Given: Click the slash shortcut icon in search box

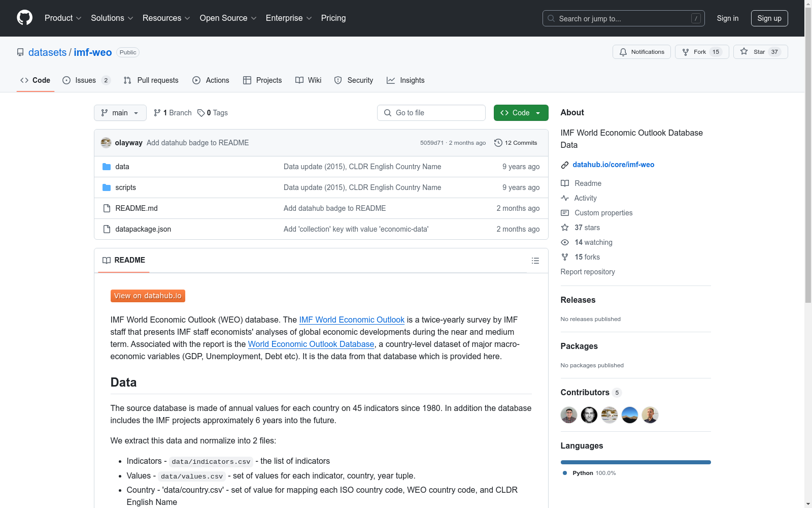Looking at the screenshot, I should coord(696,18).
